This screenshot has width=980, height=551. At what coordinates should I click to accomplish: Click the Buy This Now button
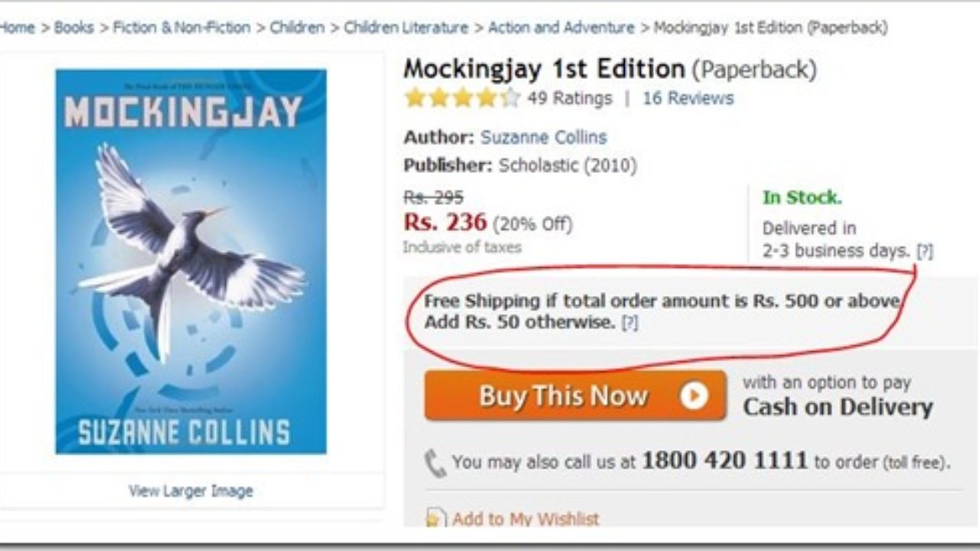[x=575, y=396]
